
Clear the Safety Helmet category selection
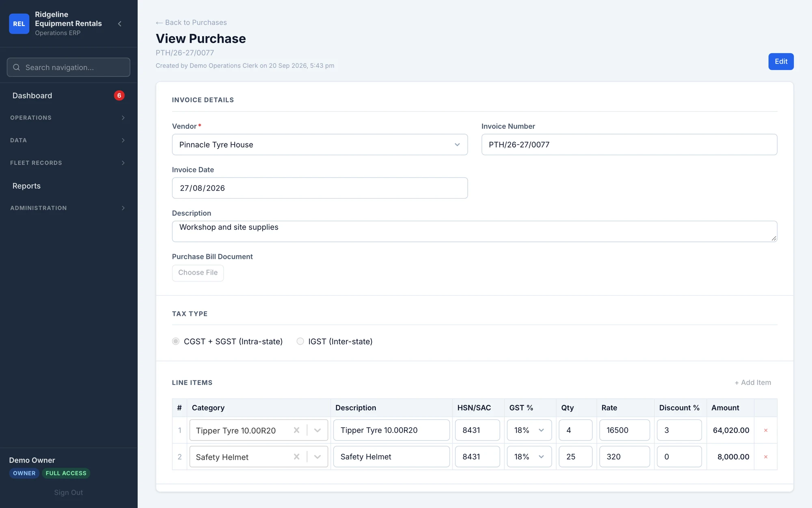coord(296,456)
